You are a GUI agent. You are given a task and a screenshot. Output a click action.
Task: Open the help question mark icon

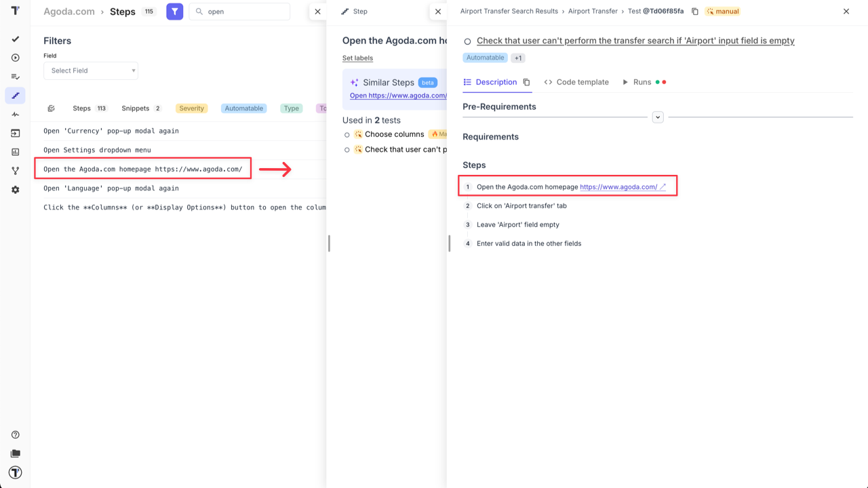[15, 434]
